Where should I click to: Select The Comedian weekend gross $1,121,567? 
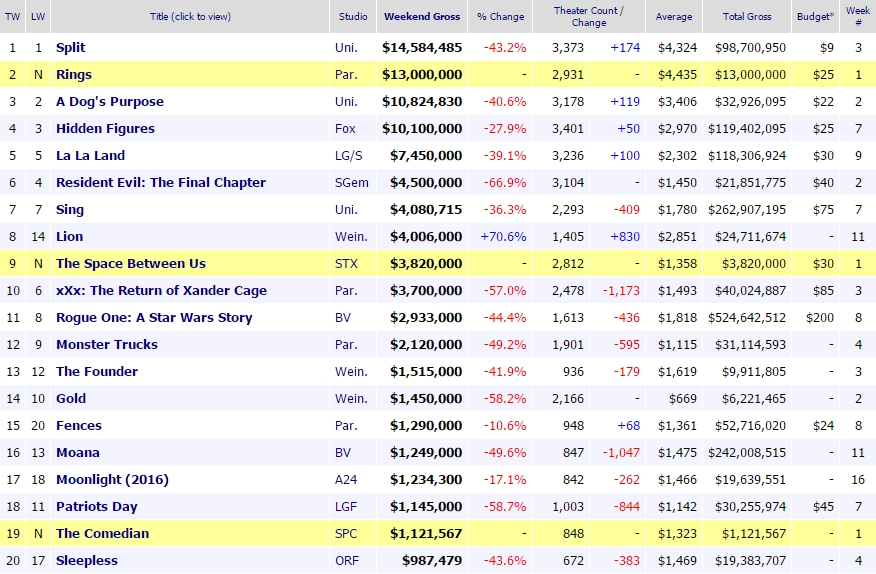(x=426, y=534)
